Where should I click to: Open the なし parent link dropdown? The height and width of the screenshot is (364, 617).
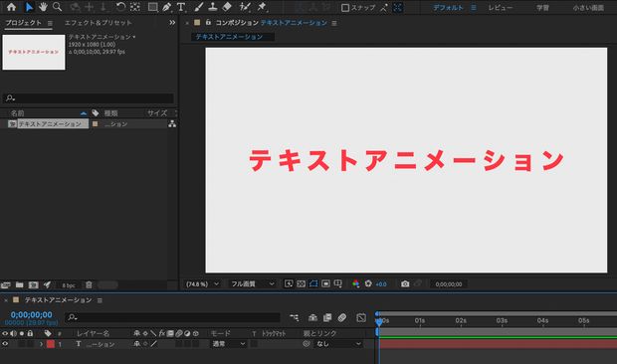point(338,343)
